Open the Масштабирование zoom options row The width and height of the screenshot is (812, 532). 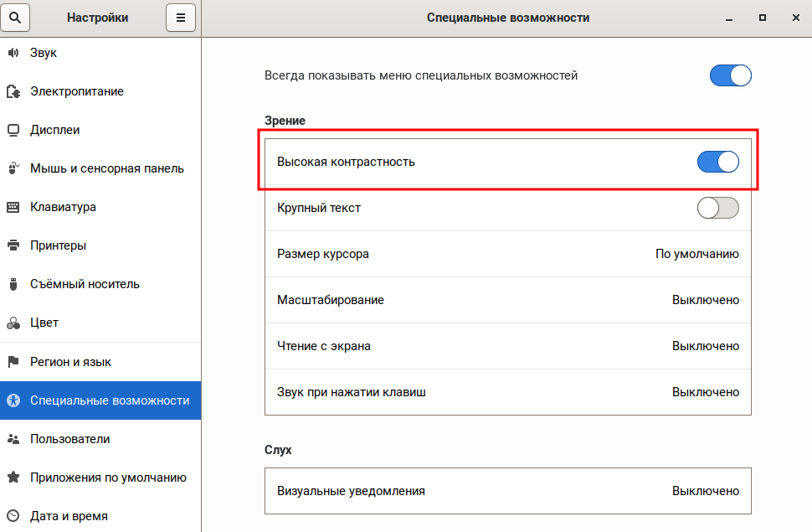[x=507, y=300]
